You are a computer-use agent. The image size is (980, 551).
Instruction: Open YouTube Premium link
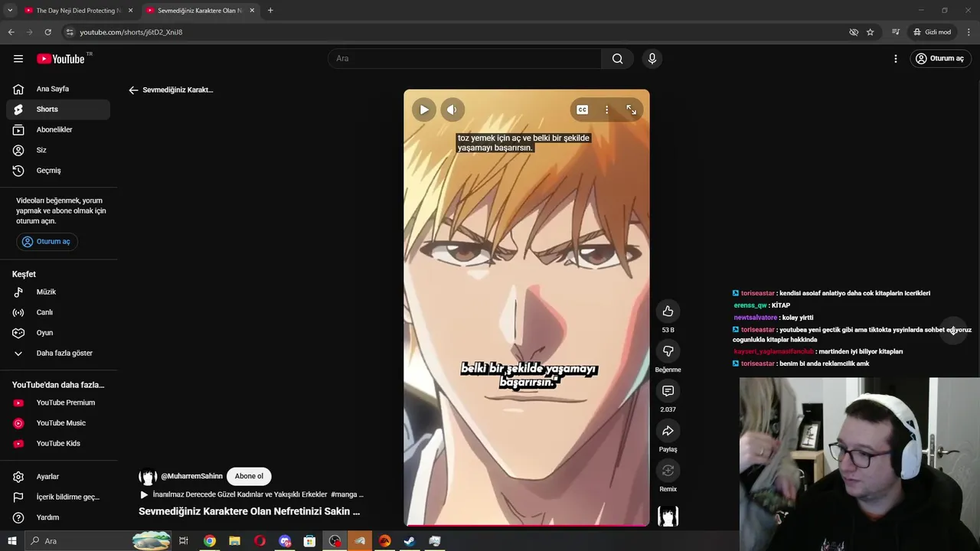pos(58,403)
